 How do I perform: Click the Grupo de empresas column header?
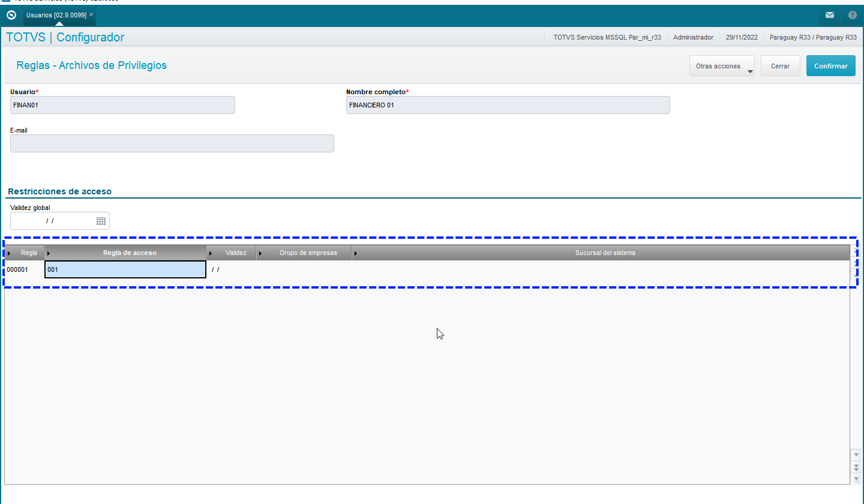(x=304, y=253)
